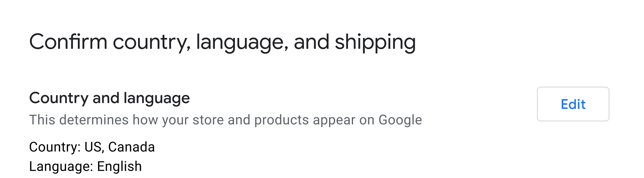
Task: Click the "English" language value
Action: pyautogui.click(x=119, y=166)
